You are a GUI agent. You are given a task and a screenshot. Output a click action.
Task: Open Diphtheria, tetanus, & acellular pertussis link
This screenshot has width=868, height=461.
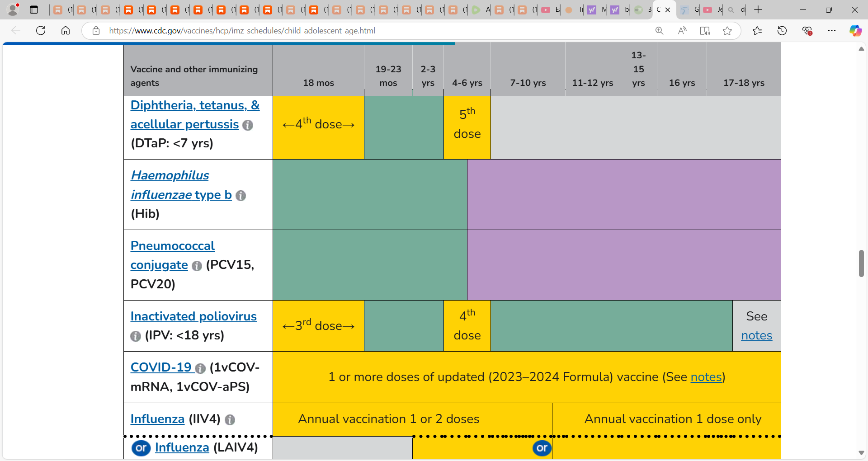(195, 115)
